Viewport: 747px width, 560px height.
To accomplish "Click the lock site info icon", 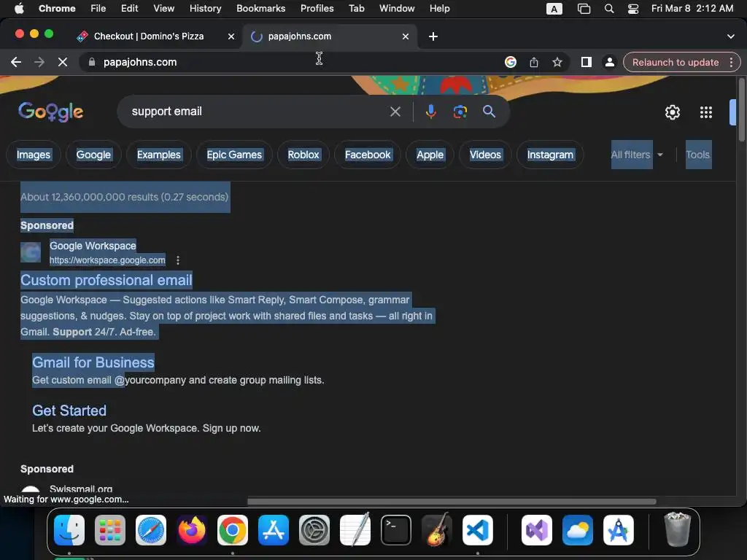I will pyautogui.click(x=92, y=62).
